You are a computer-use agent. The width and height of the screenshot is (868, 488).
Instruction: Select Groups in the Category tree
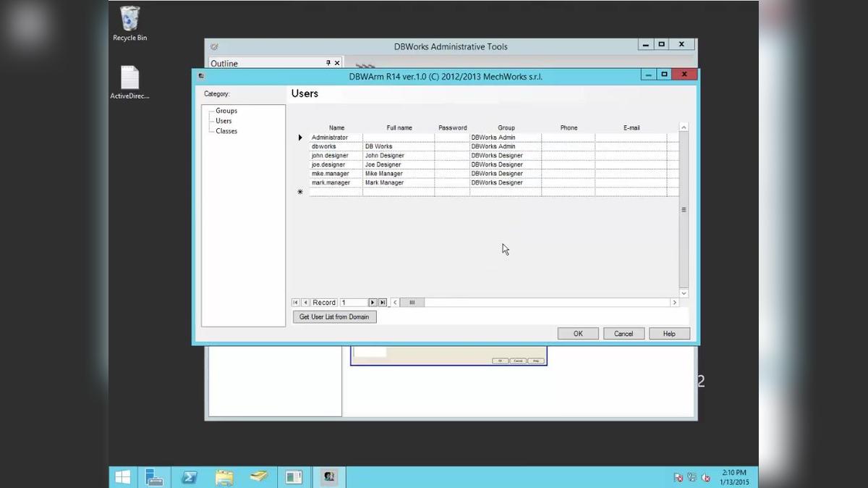226,111
